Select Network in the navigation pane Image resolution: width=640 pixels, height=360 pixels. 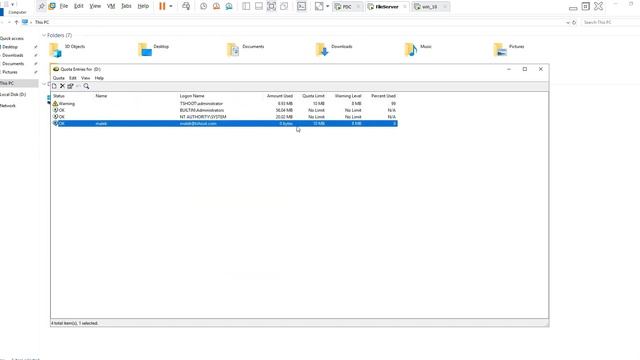8,106
